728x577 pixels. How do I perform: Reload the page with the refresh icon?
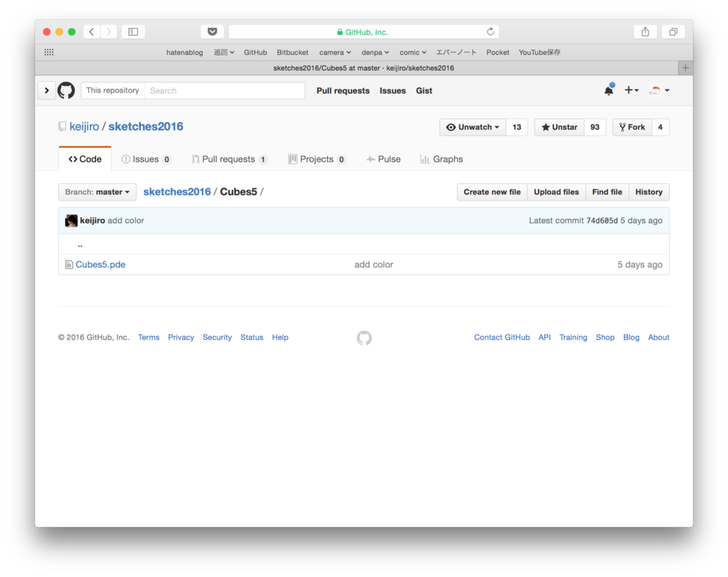point(491,31)
